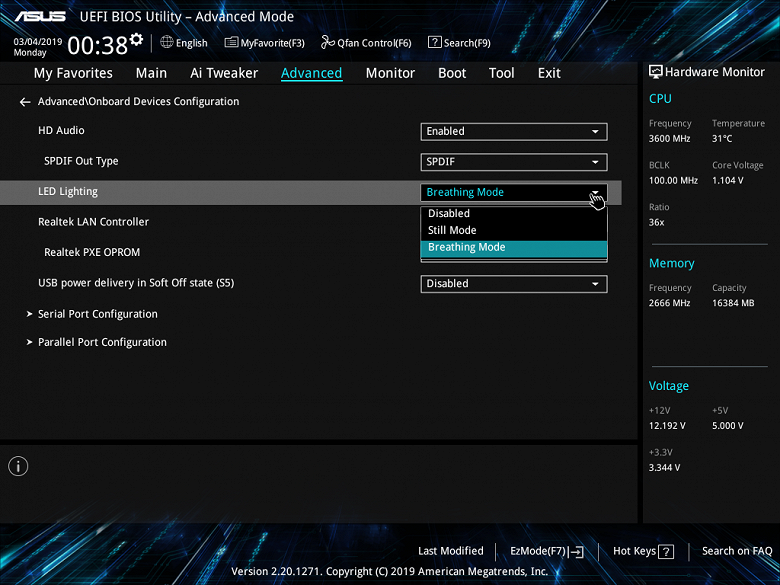Click the Hot Keys question mark box
Image resolution: width=780 pixels, height=585 pixels.
(666, 552)
